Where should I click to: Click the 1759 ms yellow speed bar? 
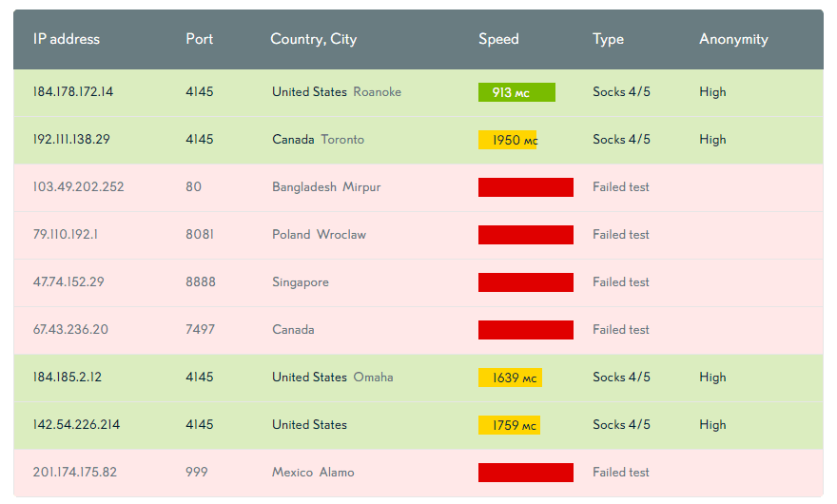coord(509,425)
